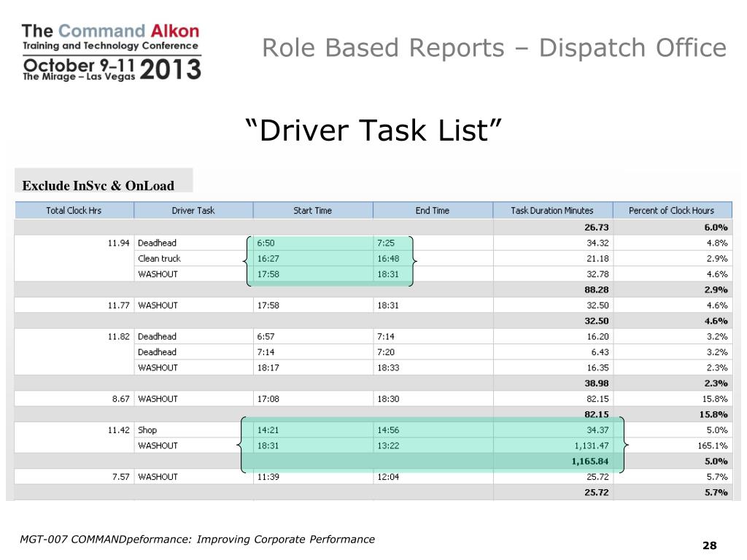Select the "Start Time" column header
Screen dimensions: 747x560
coord(312,211)
